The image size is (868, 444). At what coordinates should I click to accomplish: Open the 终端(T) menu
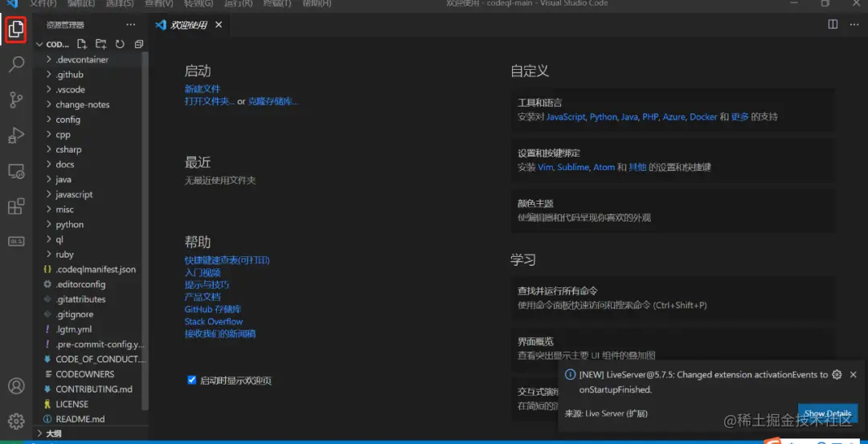tap(277, 3)
